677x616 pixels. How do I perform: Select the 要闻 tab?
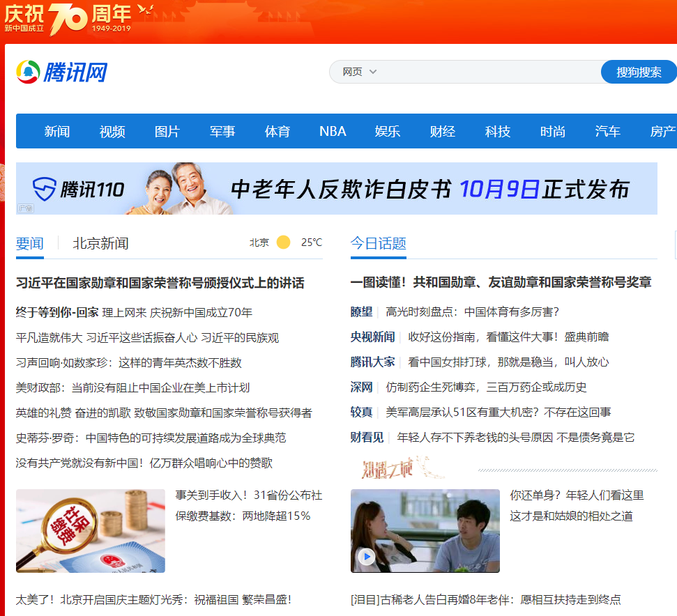pos(30,244)
